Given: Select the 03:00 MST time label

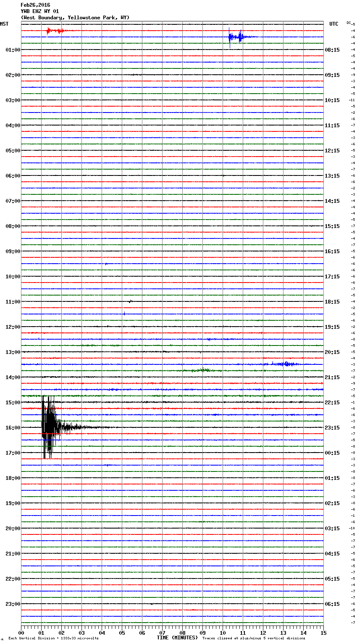Looking at the screenshot, I should pyautogui.click(x=13, y=100).
